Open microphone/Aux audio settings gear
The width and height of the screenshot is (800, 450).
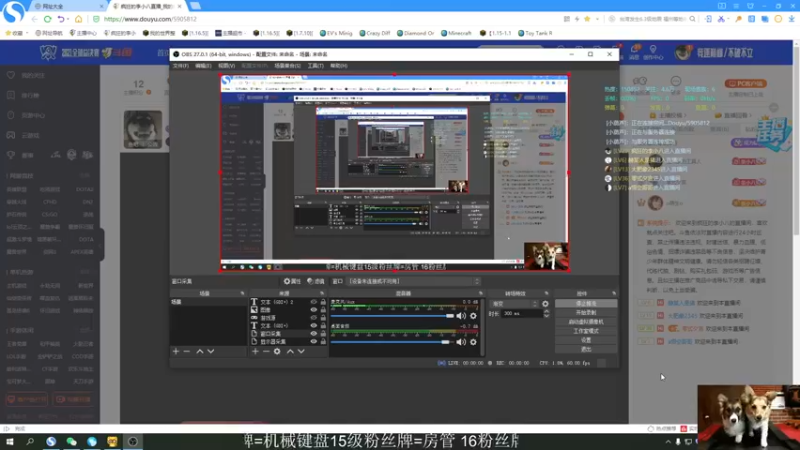473,316
